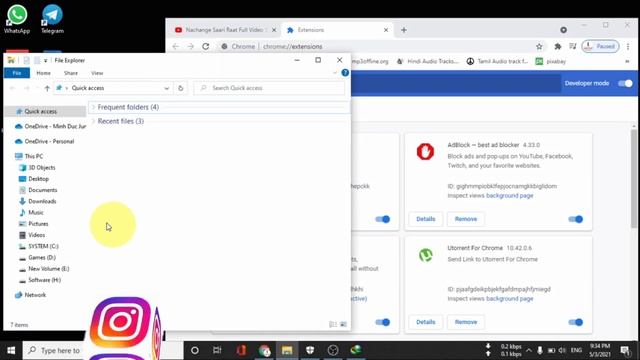The width and height of the screenshot is (640, 360).
Task: Open Office icon on taskbar
Action: 241,350
